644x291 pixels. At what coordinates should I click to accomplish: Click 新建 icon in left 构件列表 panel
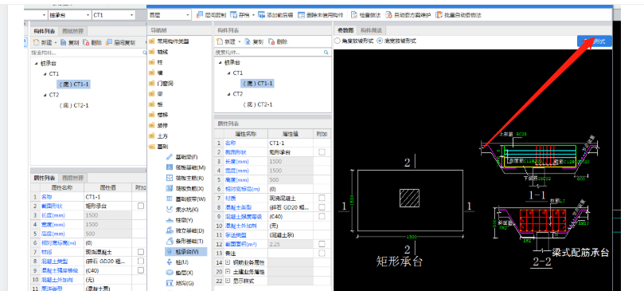35,42
